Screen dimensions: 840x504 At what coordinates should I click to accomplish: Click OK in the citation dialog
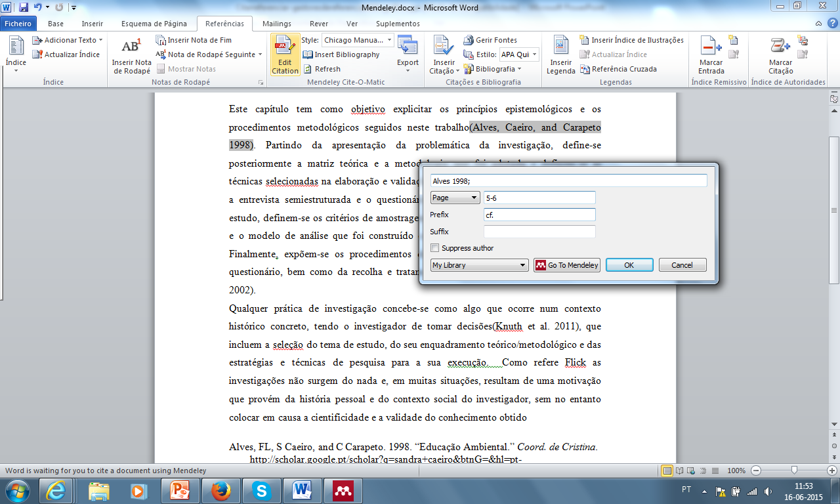tap(629, 265)
